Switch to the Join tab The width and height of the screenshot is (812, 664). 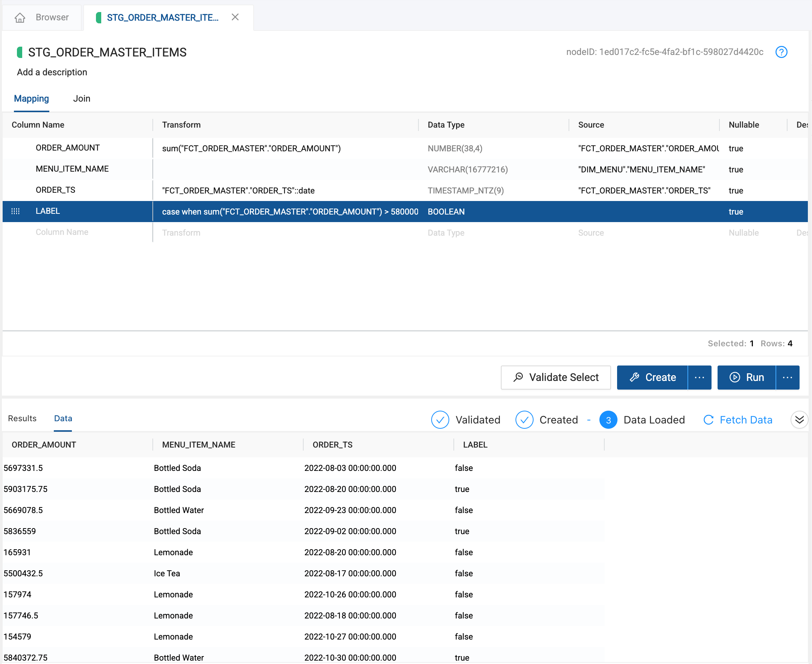tap(82, 99)
